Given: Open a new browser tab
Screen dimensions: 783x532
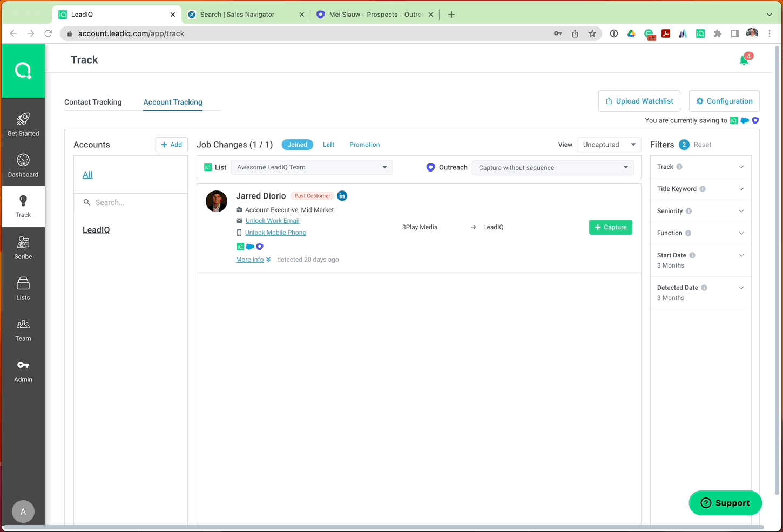Looking at the screenshot, I should point(451,15).
